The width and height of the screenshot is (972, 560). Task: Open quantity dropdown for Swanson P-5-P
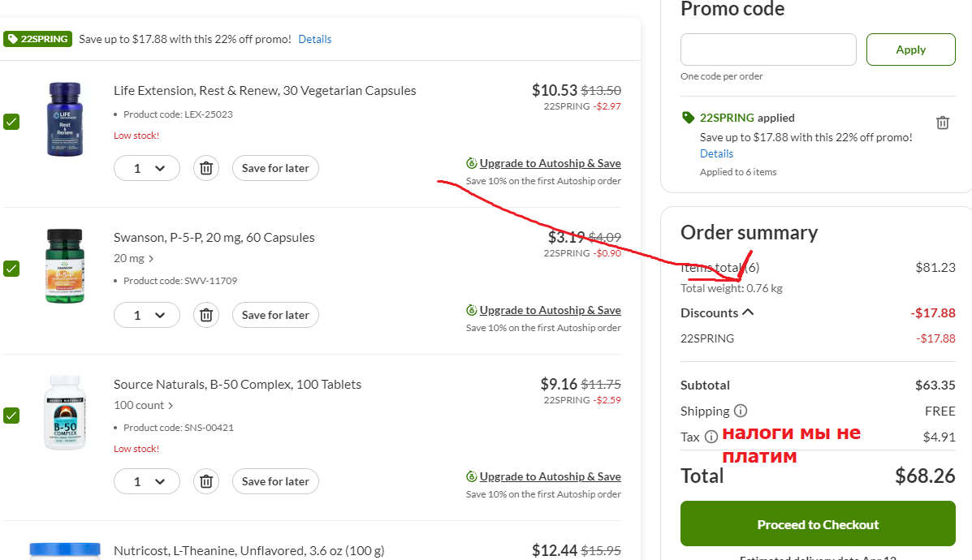click(147, 316)
